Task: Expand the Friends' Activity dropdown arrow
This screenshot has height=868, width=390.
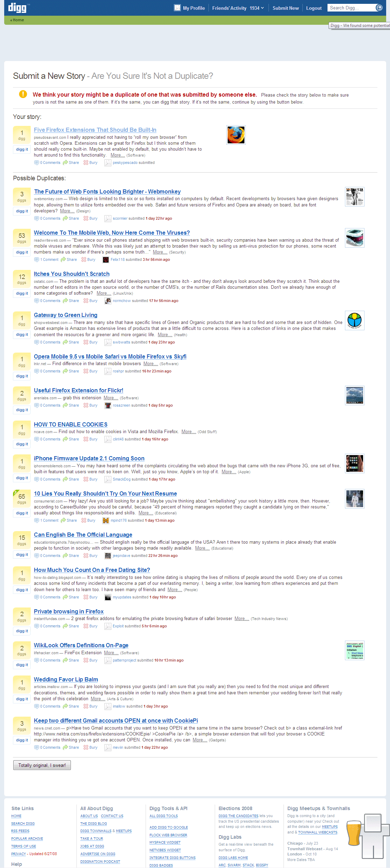Action: tap(263, 8)
